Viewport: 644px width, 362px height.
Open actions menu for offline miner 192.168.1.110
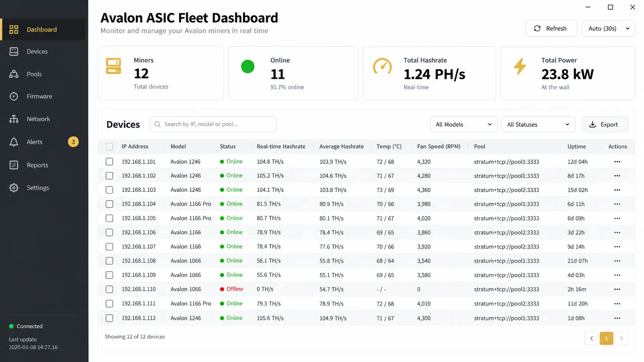click(617, 289)
